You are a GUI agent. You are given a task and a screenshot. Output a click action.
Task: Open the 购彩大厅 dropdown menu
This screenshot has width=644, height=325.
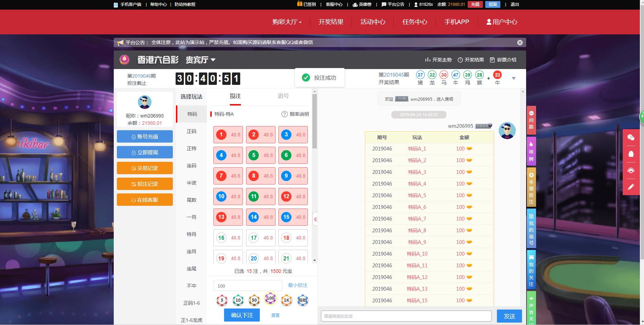click(x=287, y=22)
